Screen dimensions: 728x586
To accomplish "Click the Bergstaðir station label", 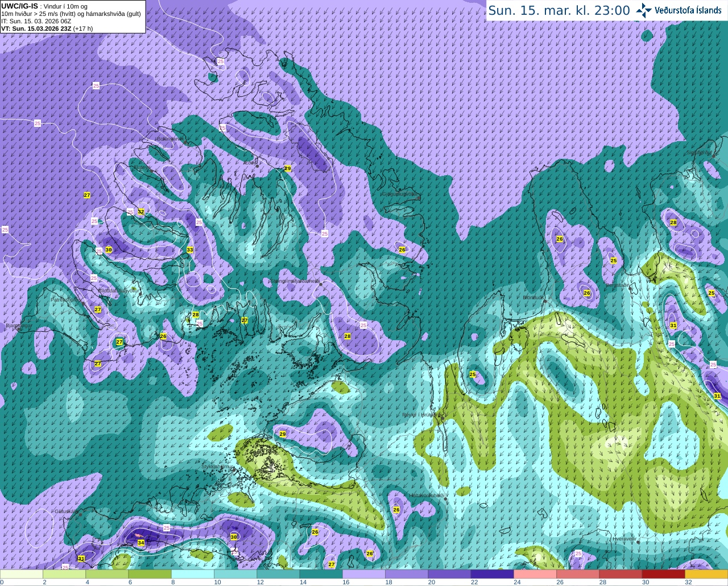I will (618, 284).
